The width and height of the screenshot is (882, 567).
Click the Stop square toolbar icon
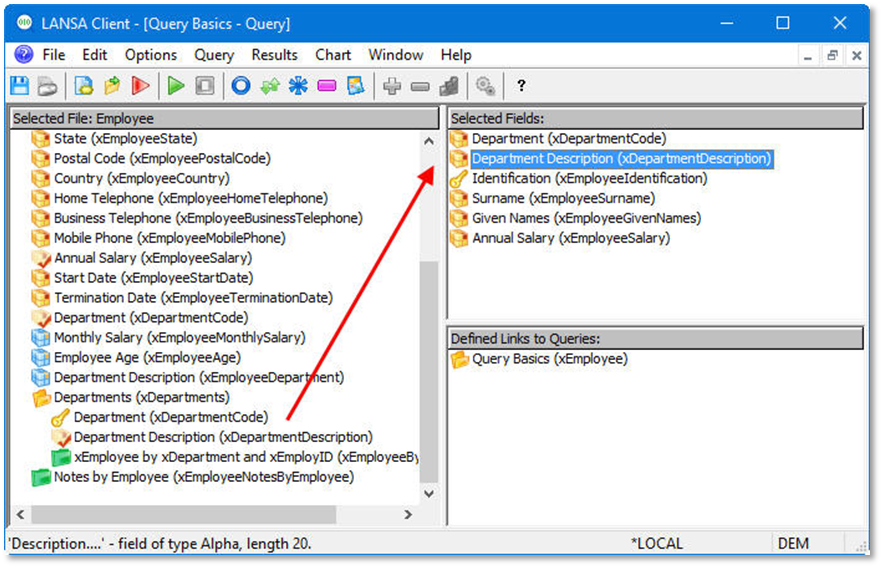[x=205, y=86]
